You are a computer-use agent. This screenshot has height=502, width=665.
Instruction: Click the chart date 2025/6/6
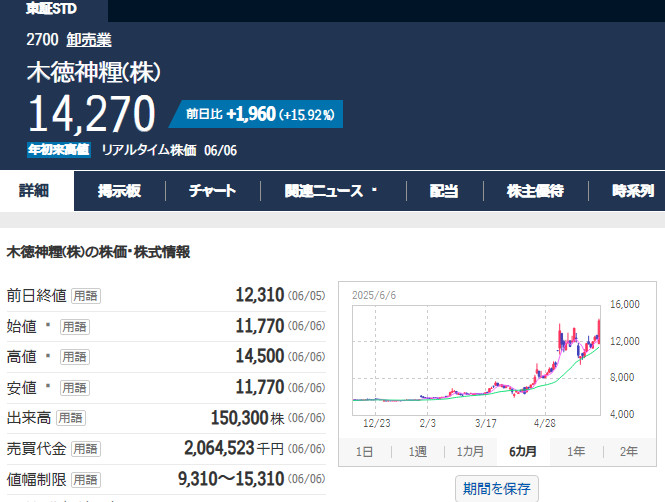pyautogui.click(x=374, y=296)
